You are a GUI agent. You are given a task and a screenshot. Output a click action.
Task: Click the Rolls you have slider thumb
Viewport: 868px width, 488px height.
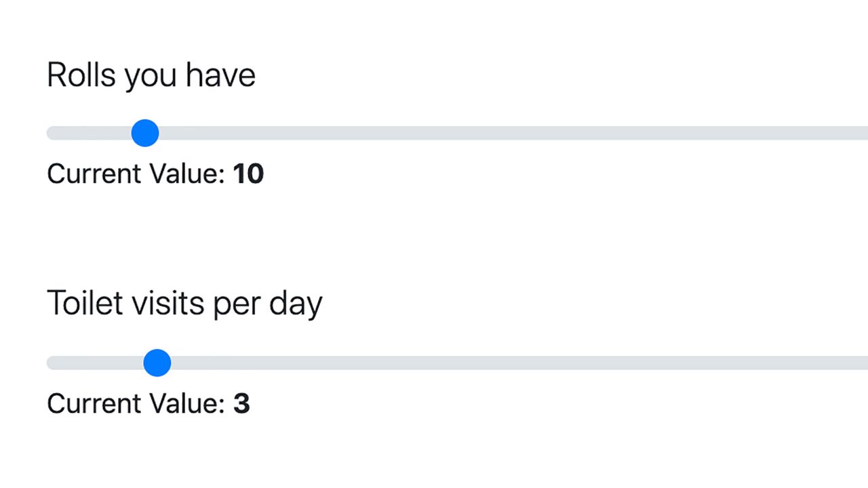tap(144, 133)
